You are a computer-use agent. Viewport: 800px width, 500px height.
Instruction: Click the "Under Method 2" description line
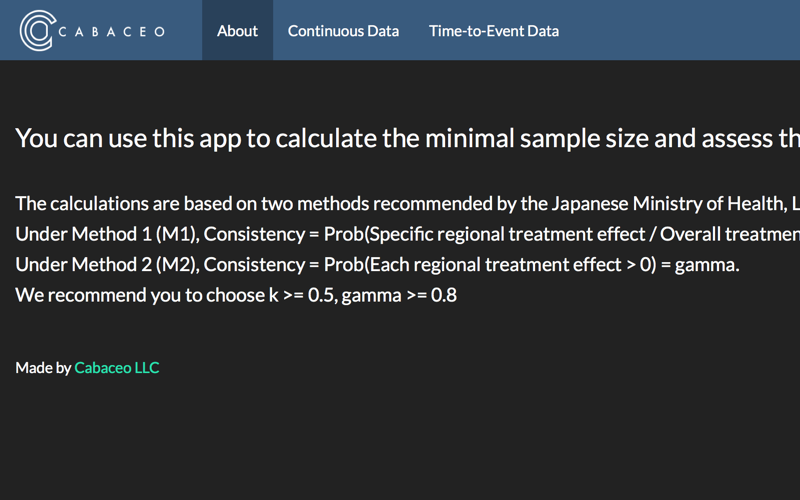pyautogui.click(x=378, y=265)
